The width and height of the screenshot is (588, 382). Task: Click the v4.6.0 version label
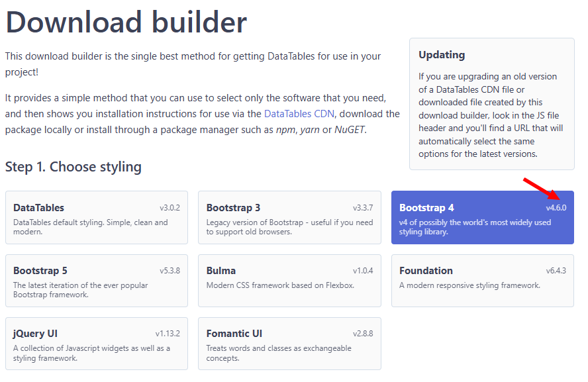[556, 208]
